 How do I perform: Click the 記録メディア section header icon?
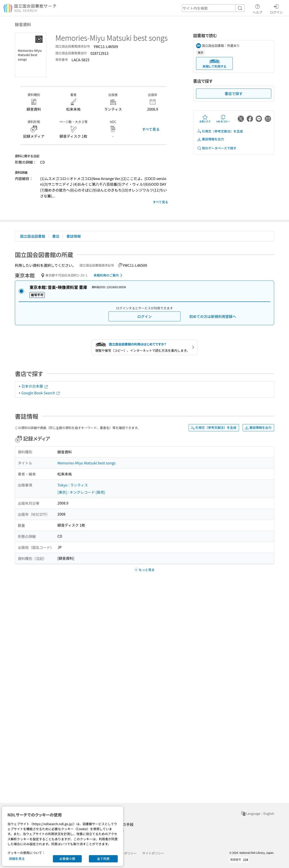click(18, 439)
